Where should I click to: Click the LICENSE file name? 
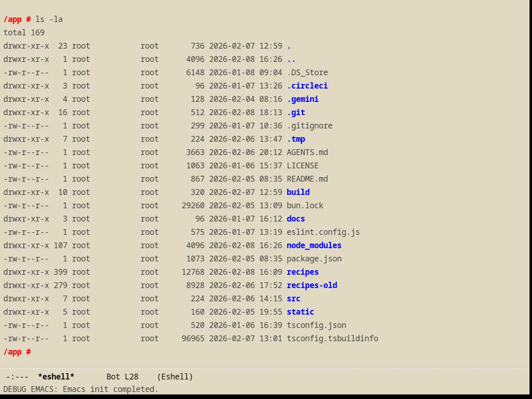(x=303, y=165)
